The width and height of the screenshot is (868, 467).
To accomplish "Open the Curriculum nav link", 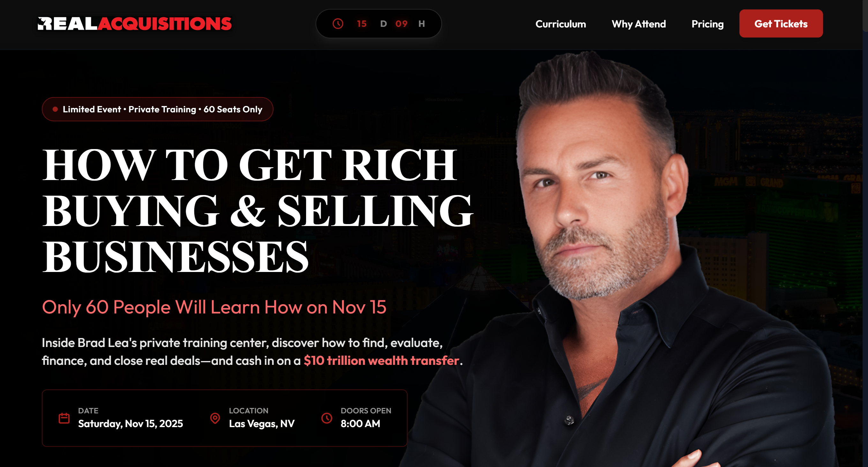I will 561,24.
